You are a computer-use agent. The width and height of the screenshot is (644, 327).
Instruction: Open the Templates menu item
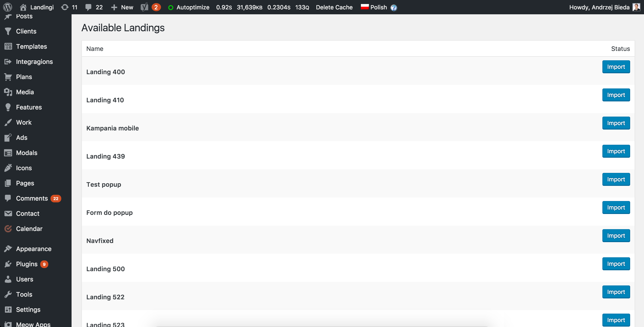point(31,46)
